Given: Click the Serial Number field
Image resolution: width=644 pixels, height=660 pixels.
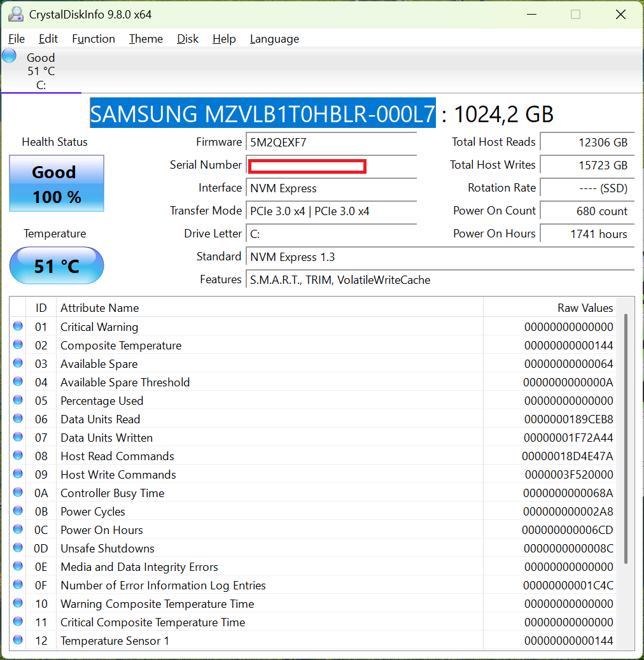Looking at the screenshot, I should [x=332, y=165].
